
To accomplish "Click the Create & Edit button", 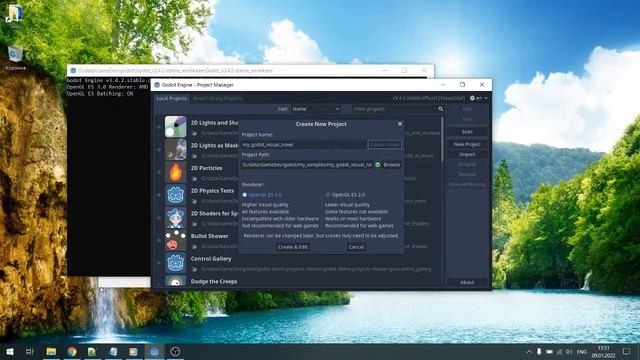I will (293, 247).
